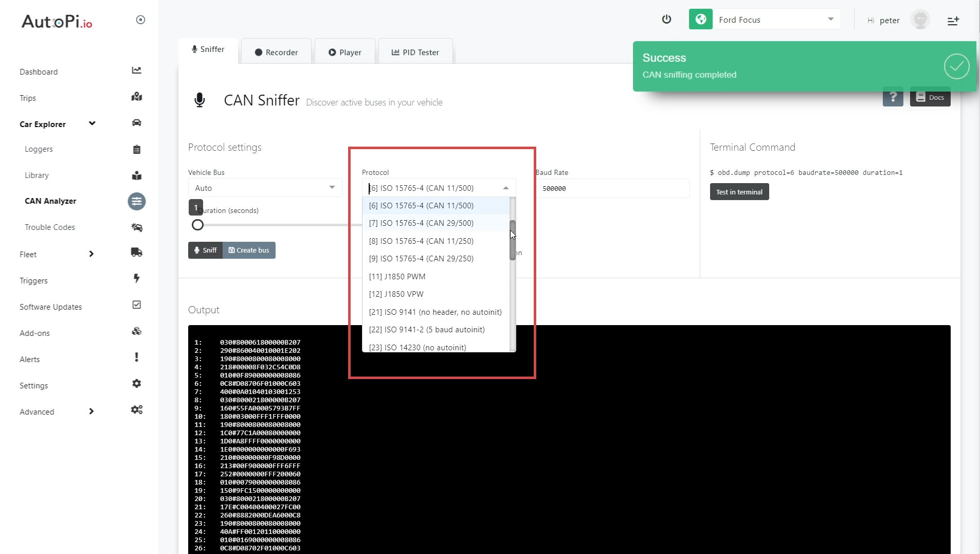The width and height of the screenshot is (980, 554).
Task: Click the Dashboard chart icon in sidebar
Action: tap(136, 70)
